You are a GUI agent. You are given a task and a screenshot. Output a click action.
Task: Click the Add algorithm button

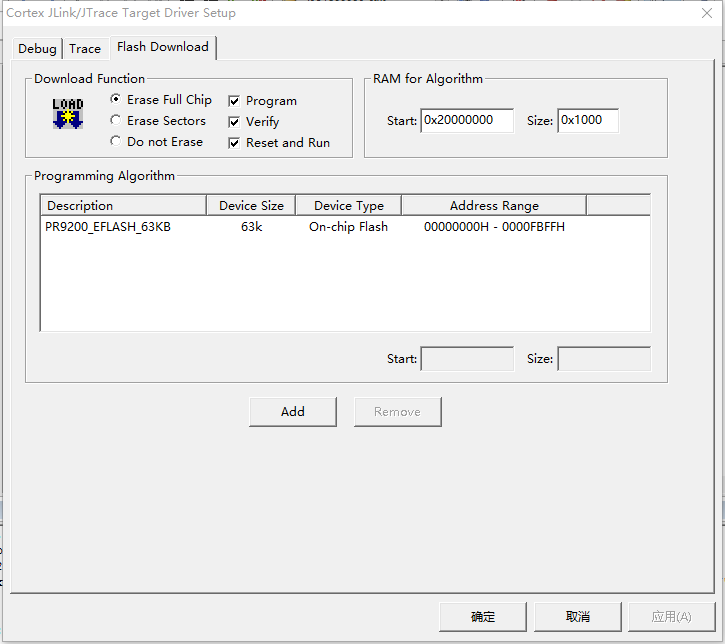coord(293,411)
